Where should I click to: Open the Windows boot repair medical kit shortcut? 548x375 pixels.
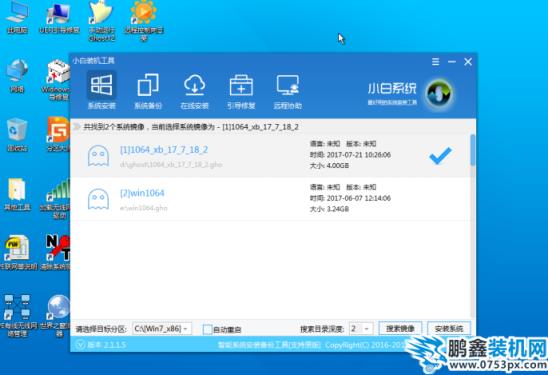point(56,80)
